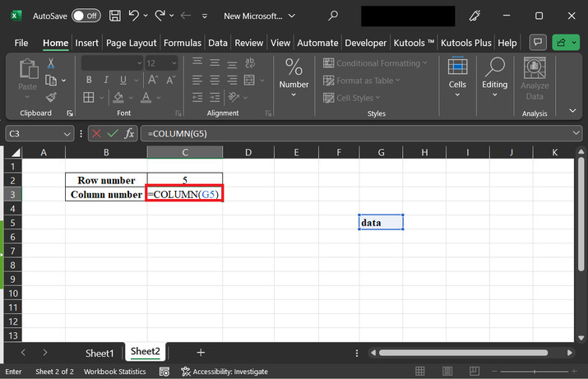Collapse the ribbon with chevron

pos(572,111)
